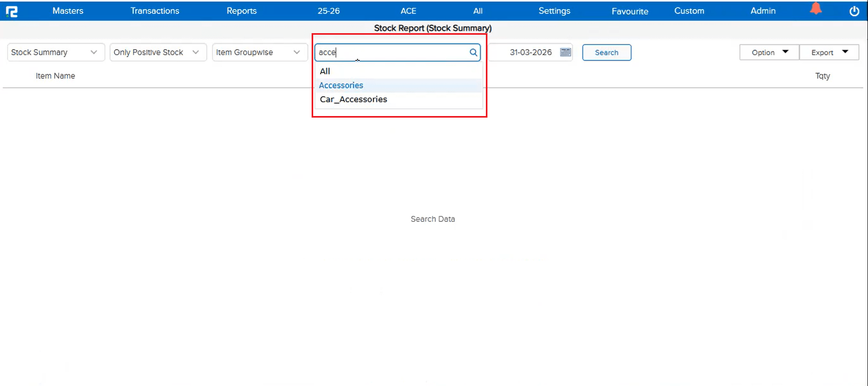Image resolution: width=868 pixels, height=386 pixels.
Task: Open the Option dropdown menu
Action: (769, 52)
